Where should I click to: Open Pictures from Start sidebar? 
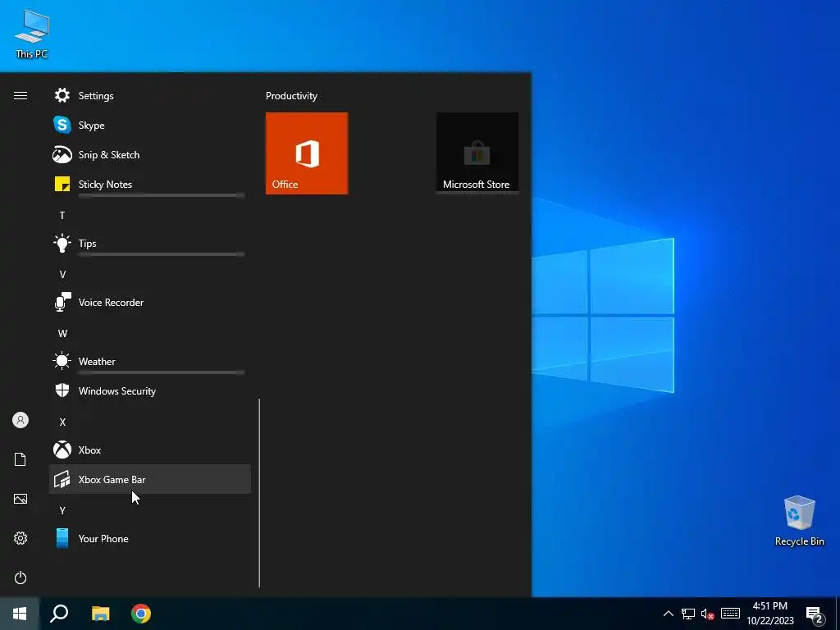[21, 500]
